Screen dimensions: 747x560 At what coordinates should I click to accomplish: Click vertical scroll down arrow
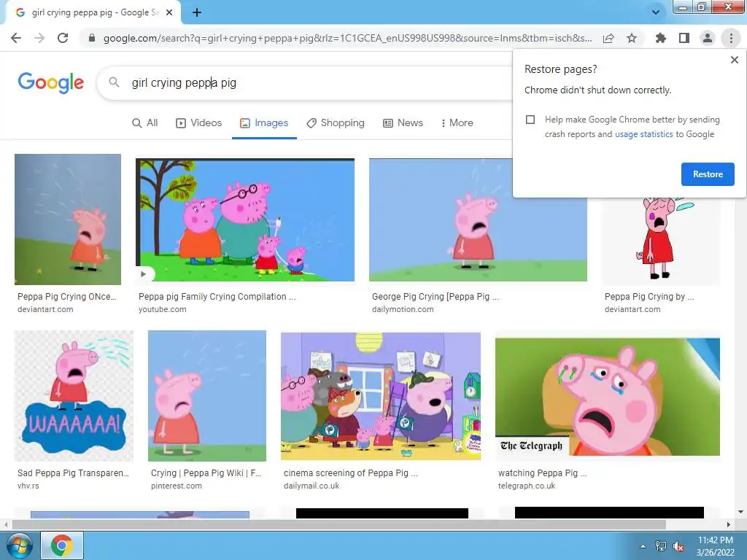pos(741,512)
